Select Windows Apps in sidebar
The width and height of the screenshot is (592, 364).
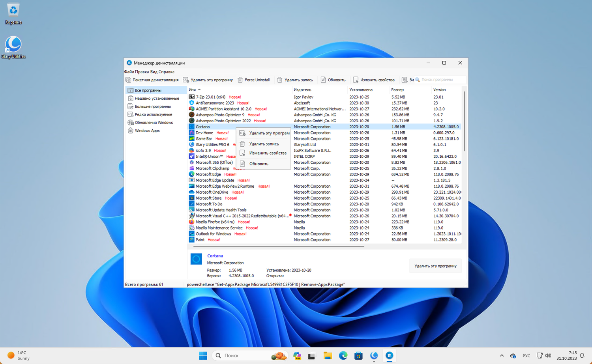pyautogui.click(x=147, y=131)
